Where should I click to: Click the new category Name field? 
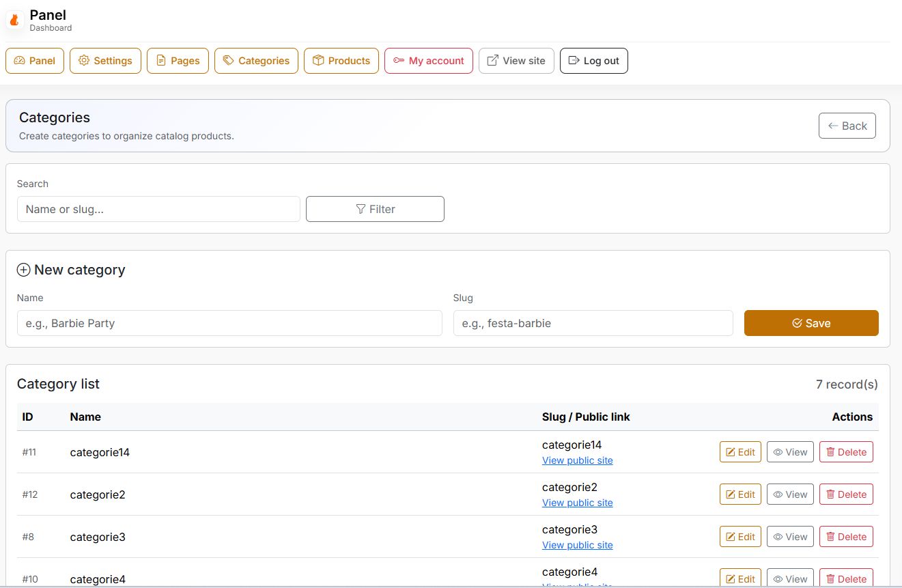click(x=229, y=323)
